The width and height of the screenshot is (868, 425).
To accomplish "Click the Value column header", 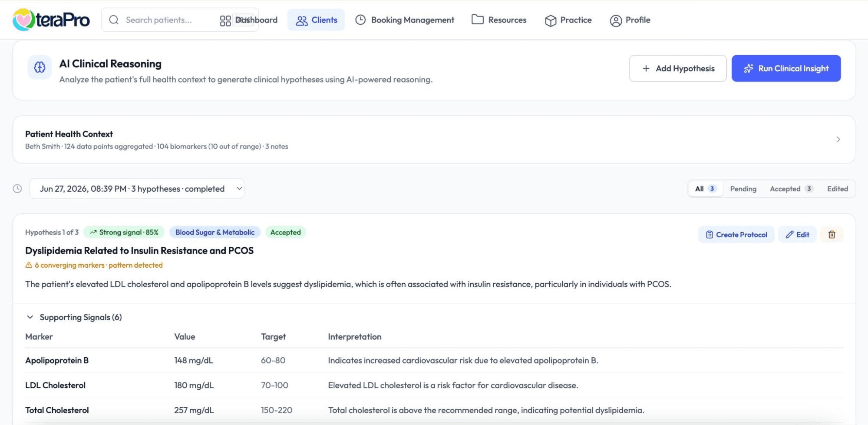I will [x=185, y=337].
